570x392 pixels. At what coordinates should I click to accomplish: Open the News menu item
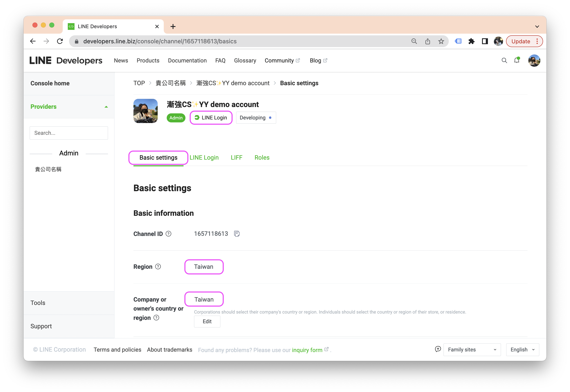pos(121,60)
